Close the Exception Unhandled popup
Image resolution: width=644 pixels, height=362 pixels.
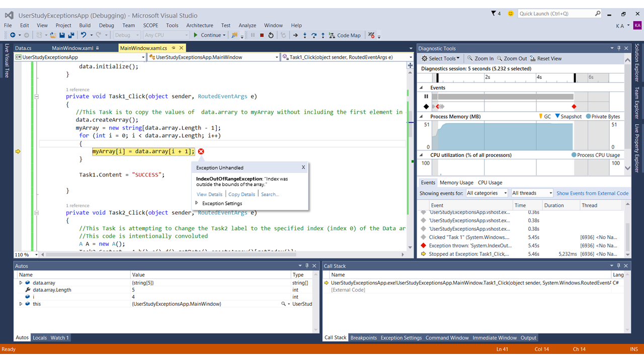click(x=303, y=167)
